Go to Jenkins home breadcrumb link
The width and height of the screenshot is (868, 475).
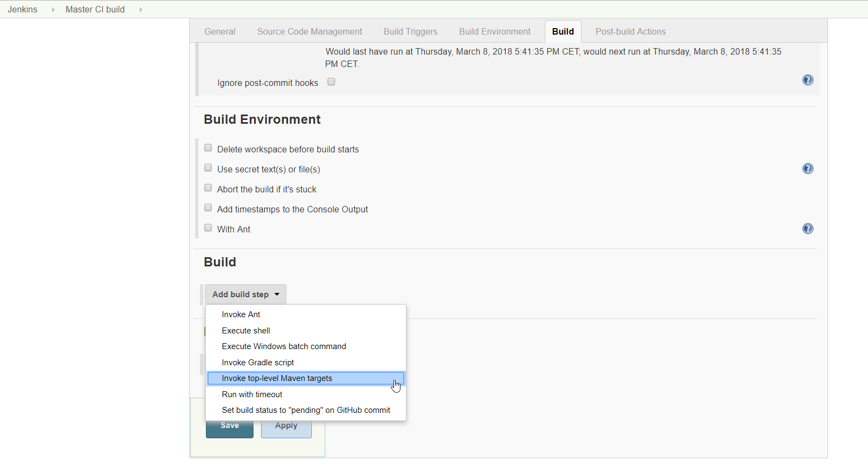coord(23,10)
